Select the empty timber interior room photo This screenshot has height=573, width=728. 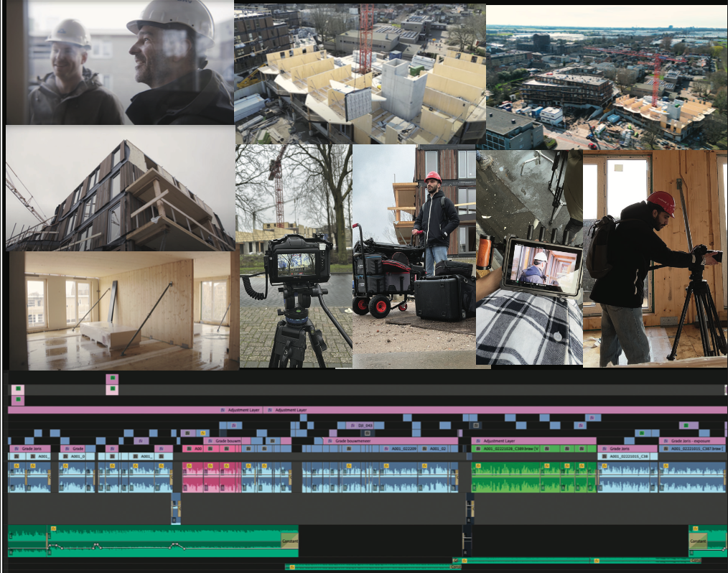click(x=123, y=309)
